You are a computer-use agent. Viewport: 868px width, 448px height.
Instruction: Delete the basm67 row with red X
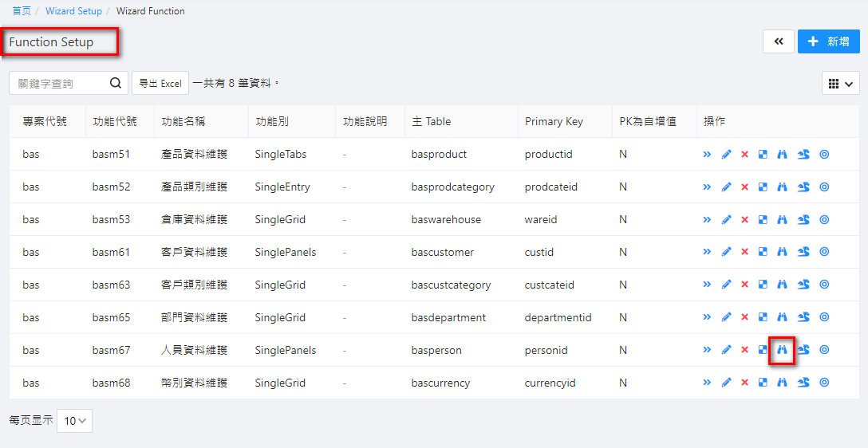point(744,350)
